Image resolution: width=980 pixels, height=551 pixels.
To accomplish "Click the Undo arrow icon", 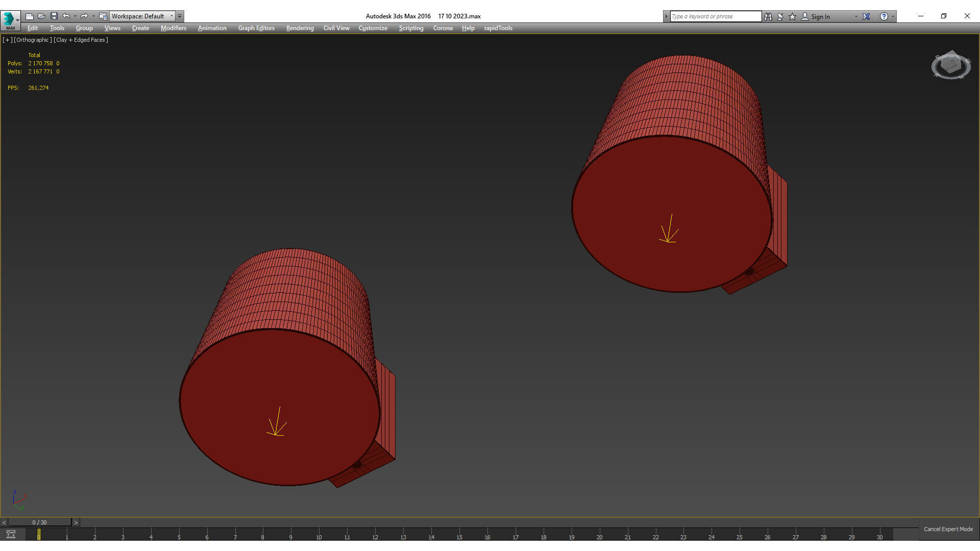I will tap(66, 16).
